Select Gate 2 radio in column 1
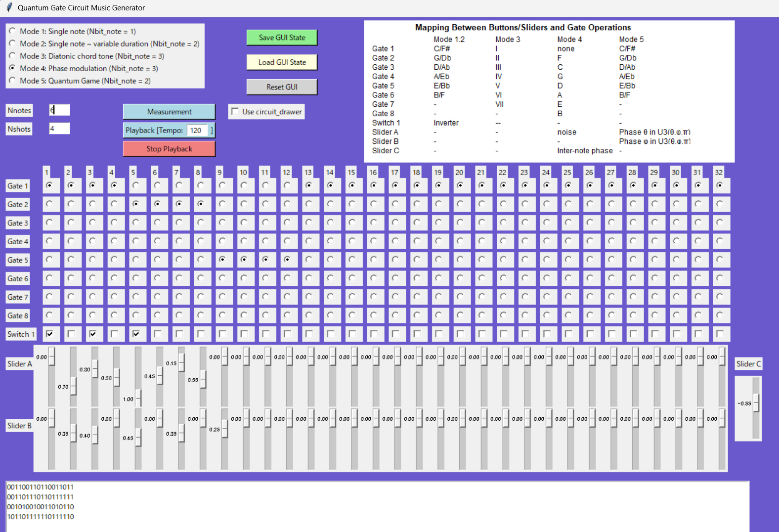 click(x=49, y=204)
